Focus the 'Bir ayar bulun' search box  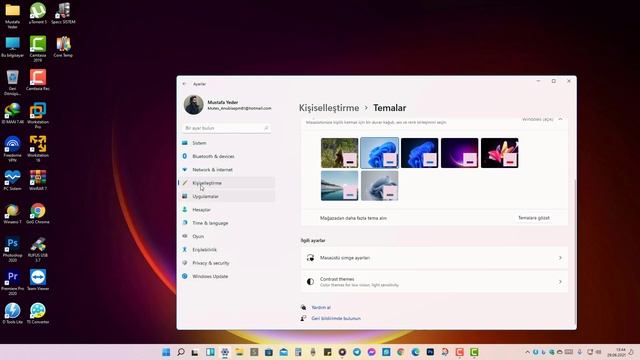[226, 128]
